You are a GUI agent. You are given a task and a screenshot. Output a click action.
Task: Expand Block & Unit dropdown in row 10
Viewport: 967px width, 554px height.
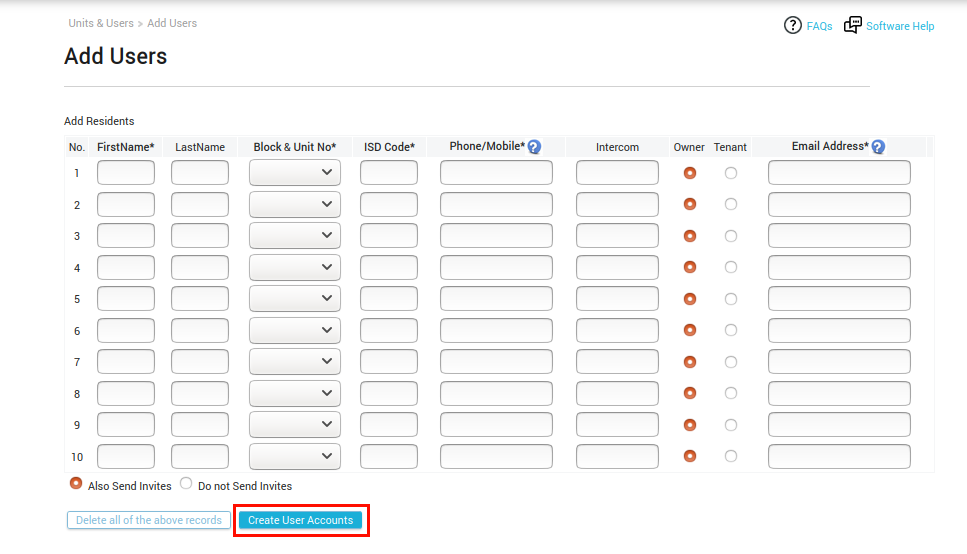click(295, 457)
